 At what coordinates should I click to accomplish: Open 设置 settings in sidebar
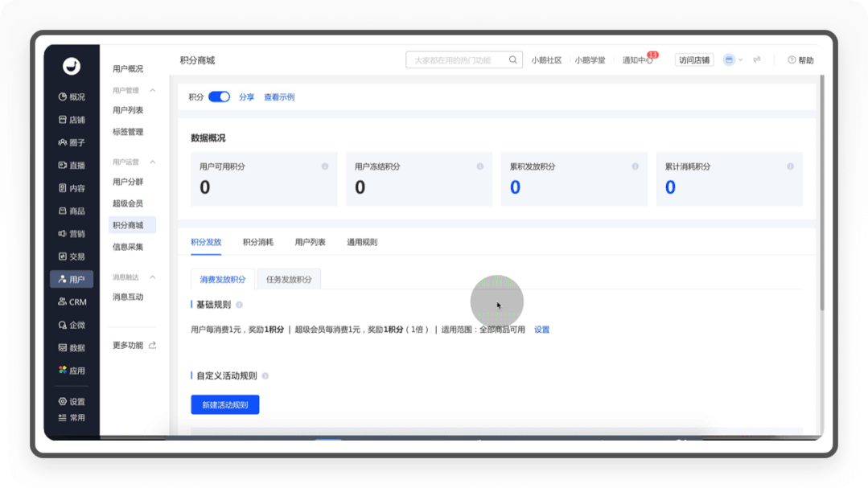tap(72, 402)
